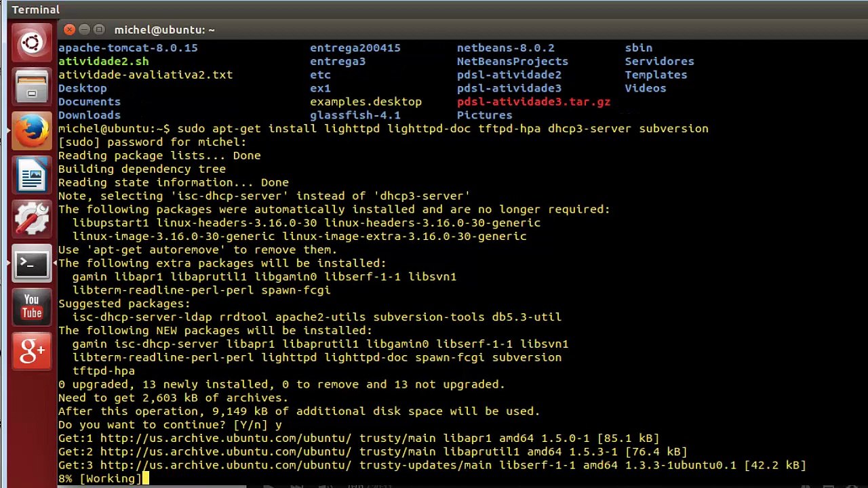The width and height of the screenshot is (868, 488).
Task: Click '0 upgraded, 13 newly installed' line
Action: 281,384
